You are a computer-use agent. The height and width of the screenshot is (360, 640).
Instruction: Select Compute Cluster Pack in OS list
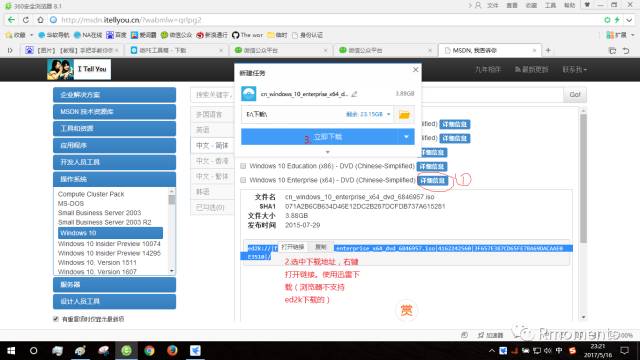pyautogui.click(x=91, y=194)
